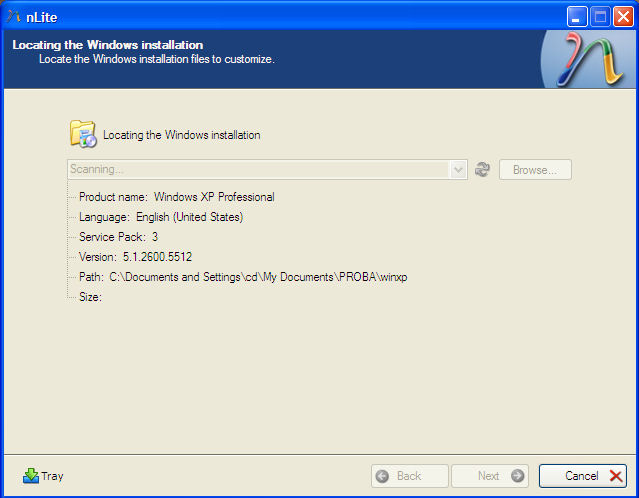639x498 pixels.
Task: Click the 'Locating the Windows installation' header title
Action: point(108,44)
